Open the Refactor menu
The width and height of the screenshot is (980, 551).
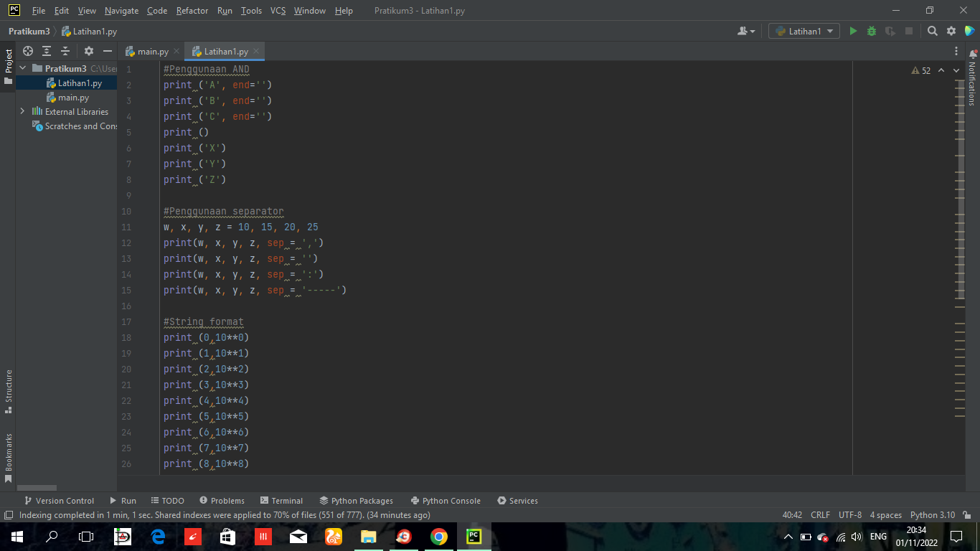click(192, 11)
